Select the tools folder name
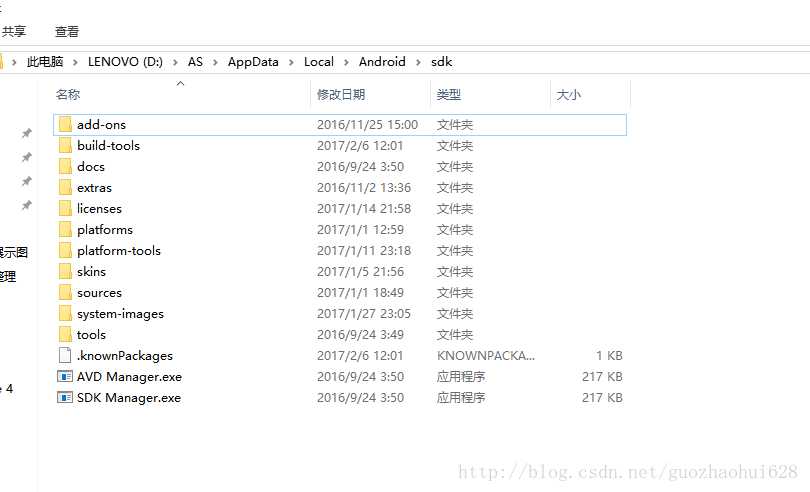The image size is (810, 492). click(91, 334)
